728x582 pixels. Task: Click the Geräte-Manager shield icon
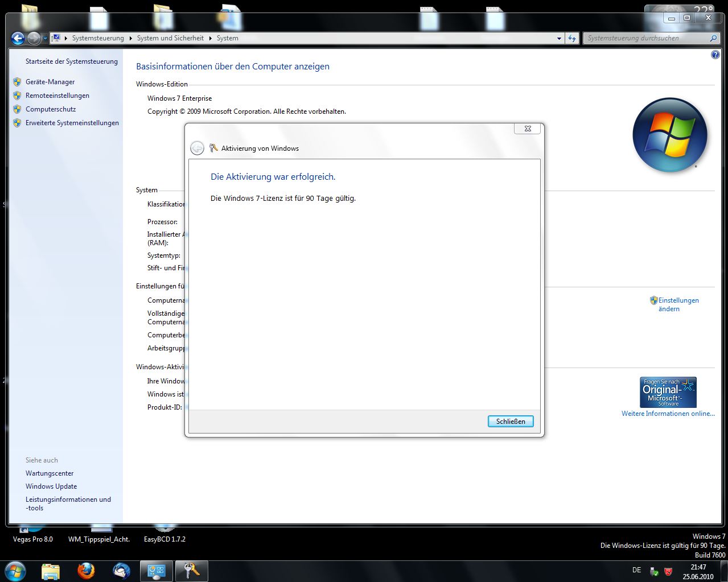point(17,82)
